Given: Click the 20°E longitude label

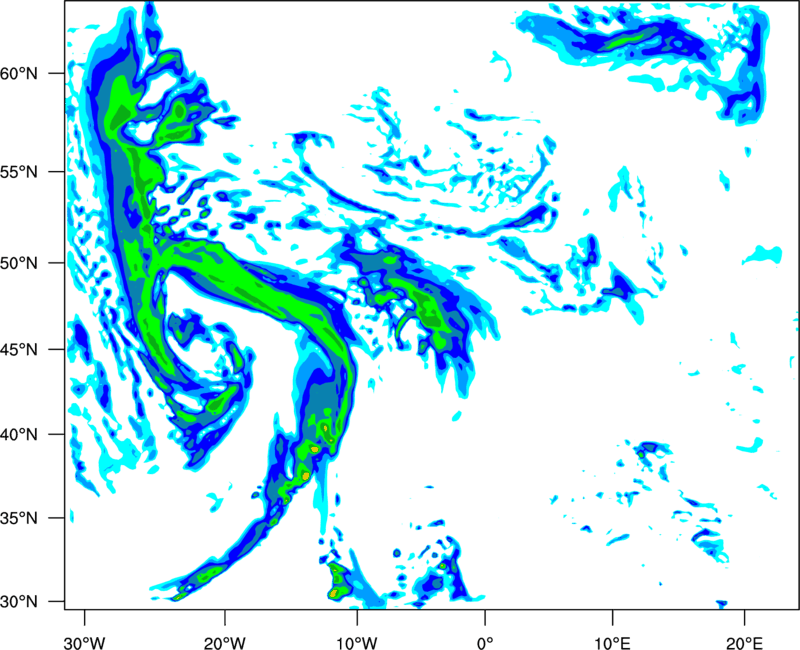Looking at the screenshot, I should 744,643.
